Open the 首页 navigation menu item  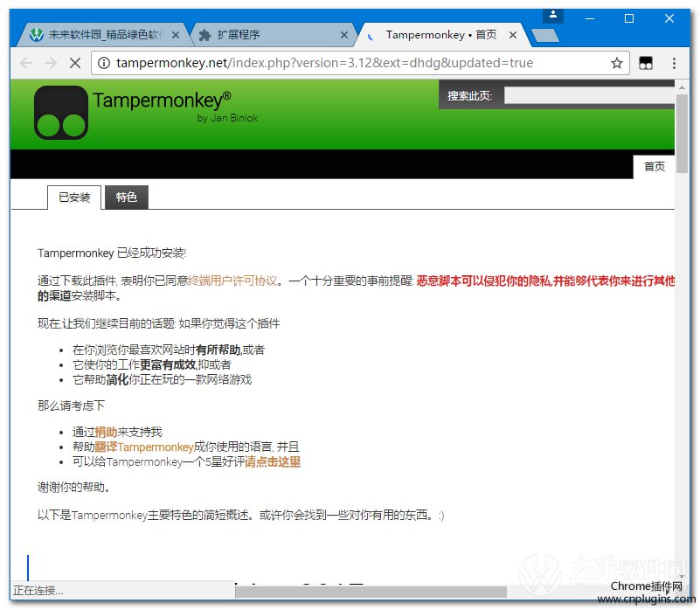(x=655, y=166)
